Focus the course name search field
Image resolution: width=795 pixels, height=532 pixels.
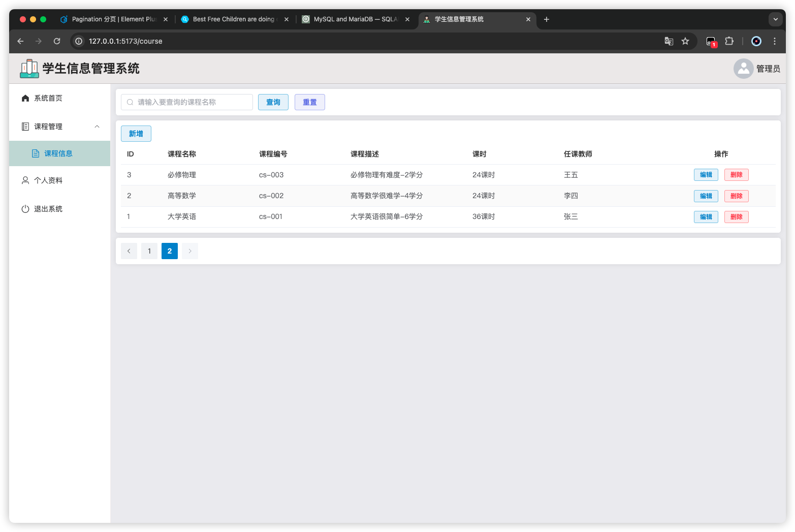coord(187,102)
